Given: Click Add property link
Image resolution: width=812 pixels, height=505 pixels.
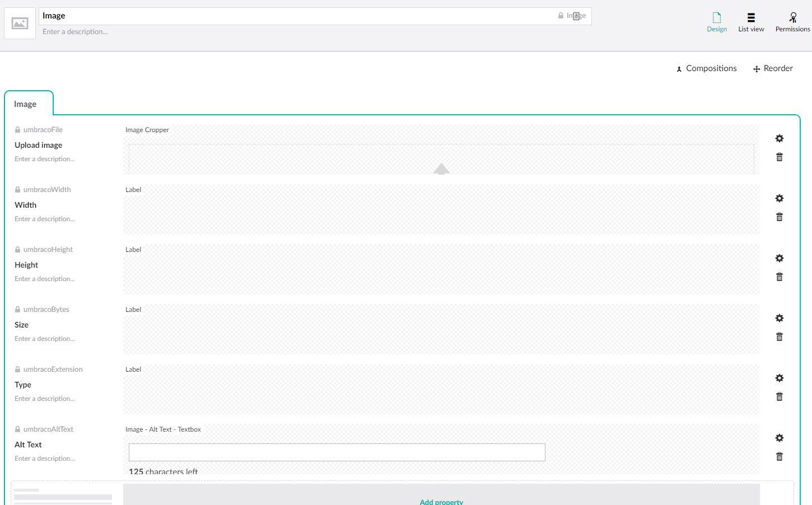Looking at the screenshot, I should (441, 501).
